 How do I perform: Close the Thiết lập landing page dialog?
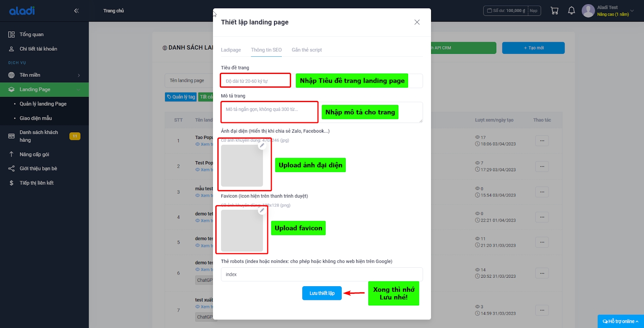point(417,22)
